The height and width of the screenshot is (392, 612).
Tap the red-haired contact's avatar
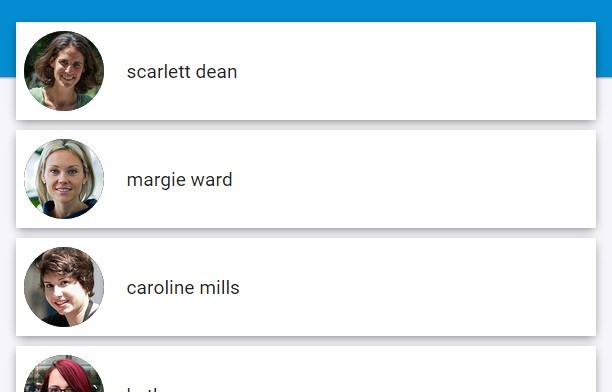(64, 374)
